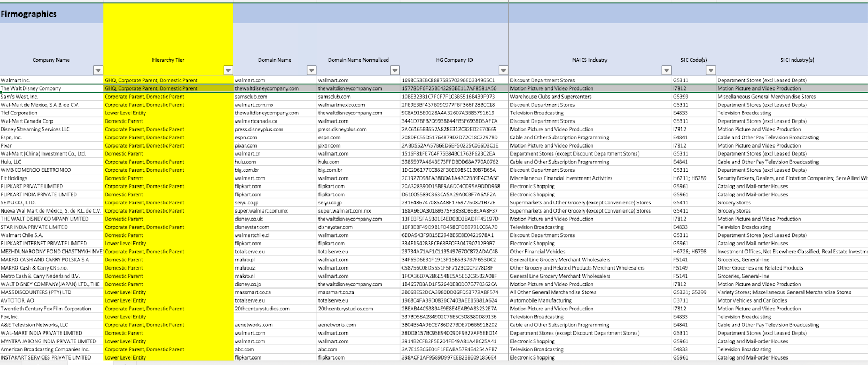Image resolution: width=868 pixels, height=365 pixels.
Task: Expand the Domain Name column filter
Action: point(311,70)
